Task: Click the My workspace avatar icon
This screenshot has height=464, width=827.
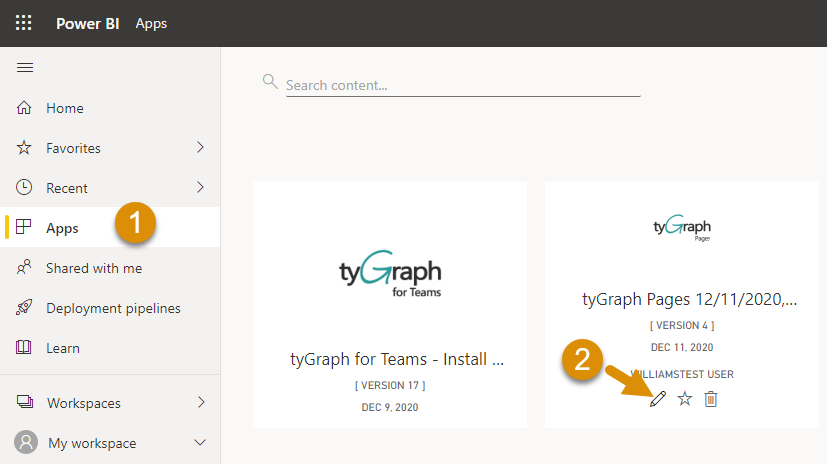Action: click(x=25, y=442)
